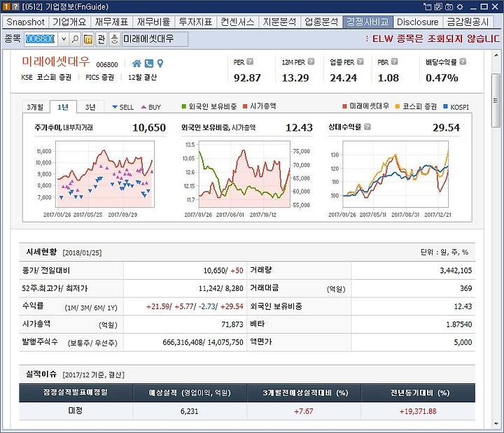
Task: Open the 투자지표 tab
Action: coord(195,22)
